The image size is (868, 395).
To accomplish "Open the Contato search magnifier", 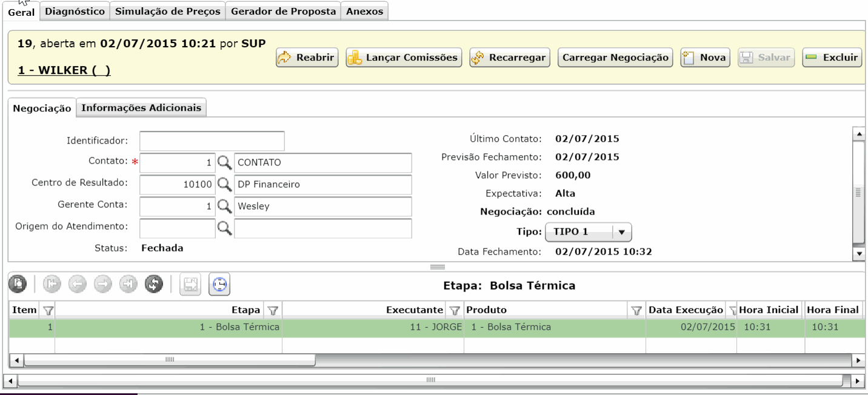I will click(x=225, y=162).
